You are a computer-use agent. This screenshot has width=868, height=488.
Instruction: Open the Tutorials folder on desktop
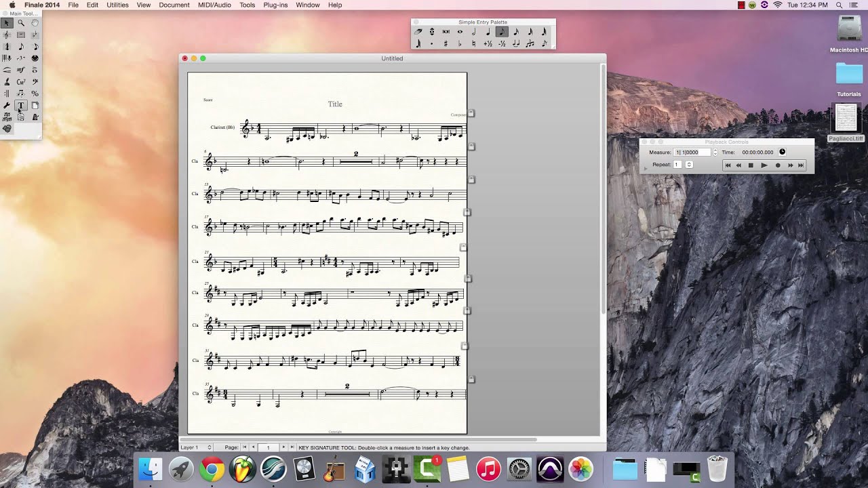[849, 79]
